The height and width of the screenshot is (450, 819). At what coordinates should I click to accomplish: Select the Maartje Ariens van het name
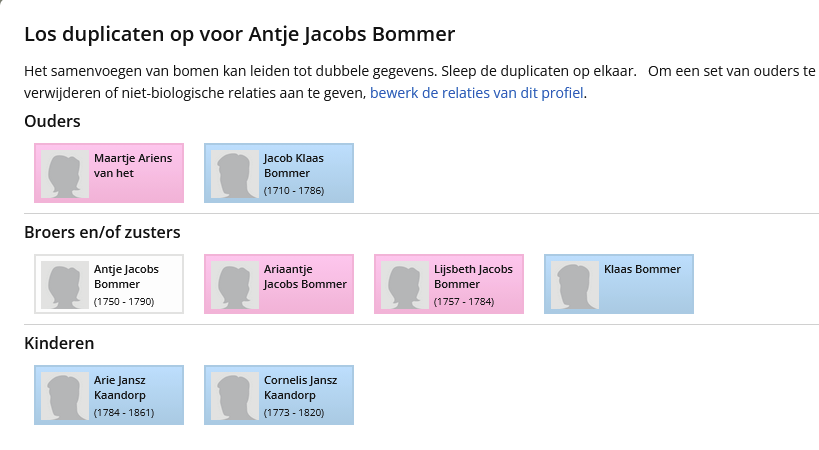tap(132, 165)
